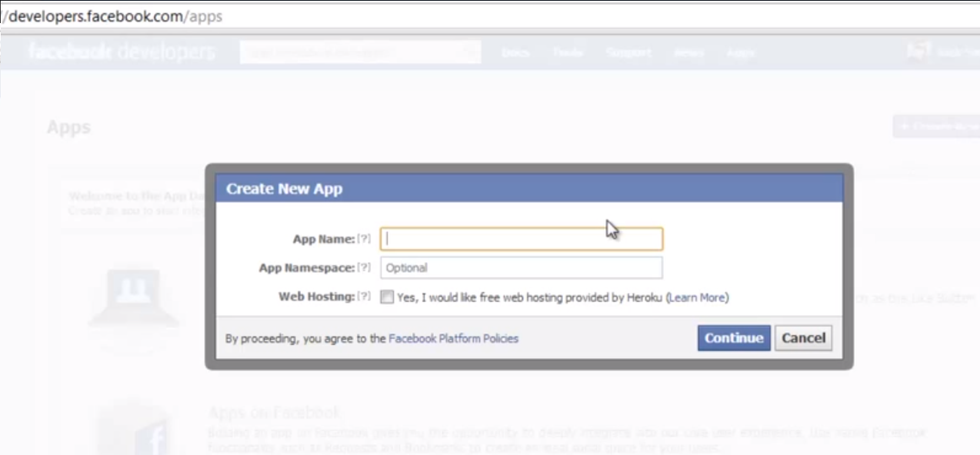
Task: Click the facebook developers logo in header
Action: pos(122,52)
